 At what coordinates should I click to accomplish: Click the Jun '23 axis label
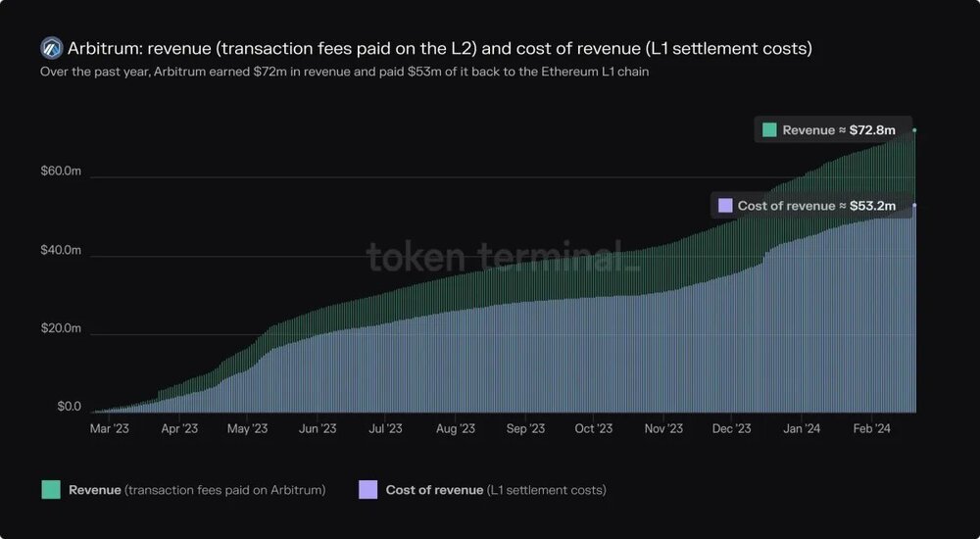coord(318,429)
